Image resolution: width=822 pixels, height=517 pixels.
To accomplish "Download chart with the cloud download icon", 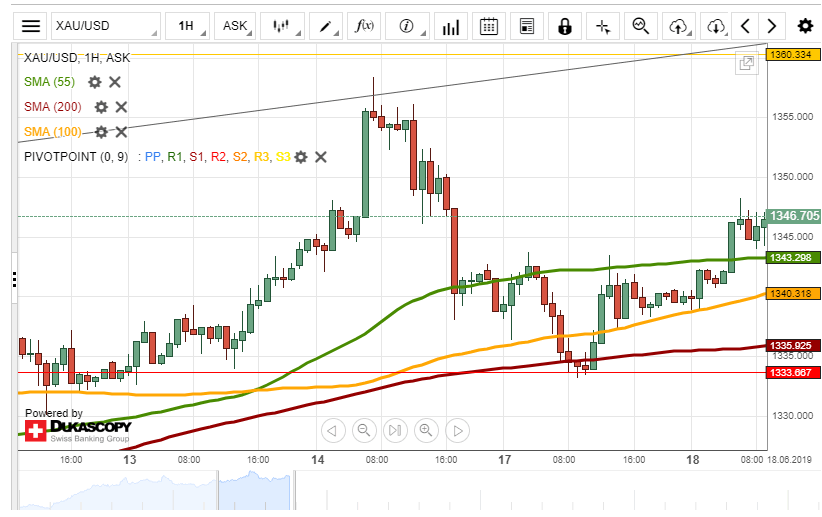I will tap(716, 26).
